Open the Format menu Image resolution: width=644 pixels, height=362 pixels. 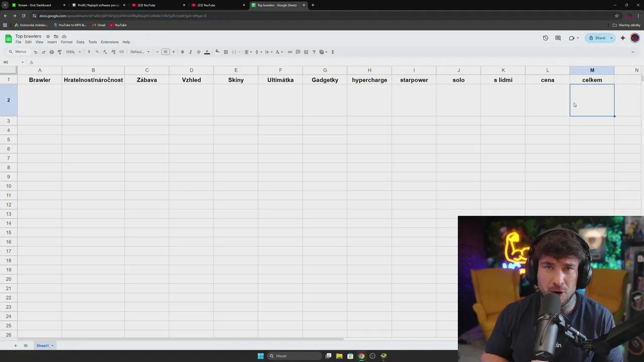66,42
